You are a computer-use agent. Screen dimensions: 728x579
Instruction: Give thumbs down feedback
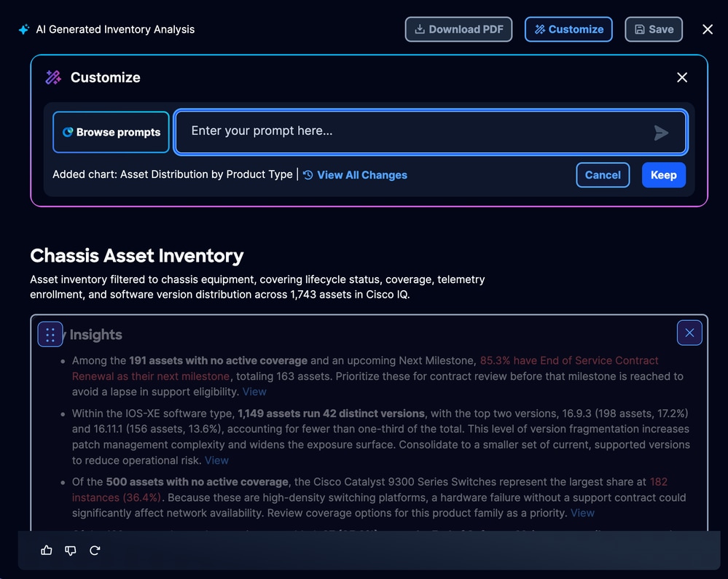point(71,551)
